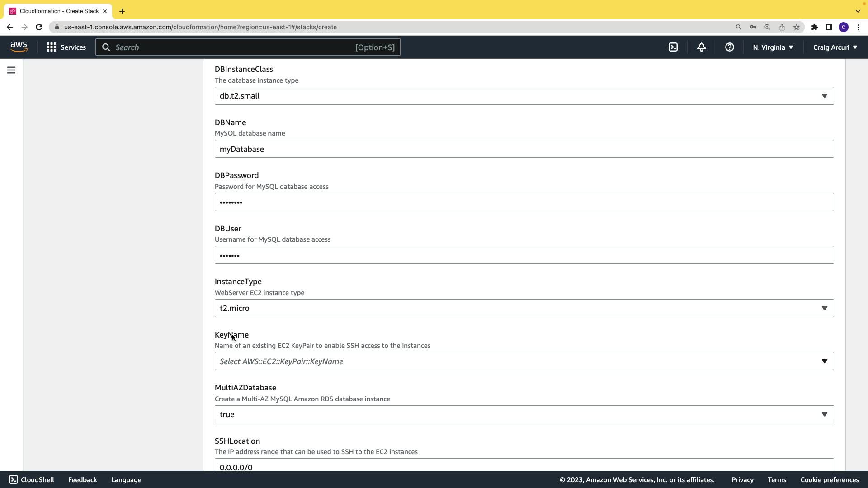Select the CloudFormation Create Stack browser tab
868x488 pixels.
click(59, 11)
